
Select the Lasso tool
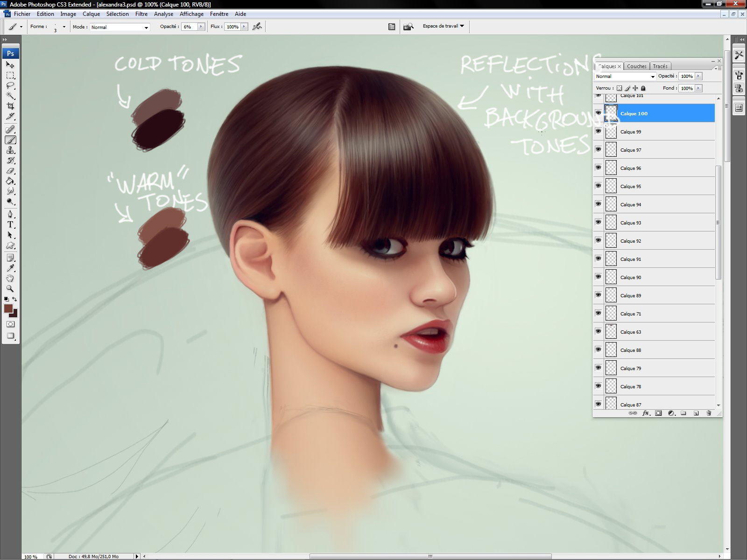[x=10, y=86]
